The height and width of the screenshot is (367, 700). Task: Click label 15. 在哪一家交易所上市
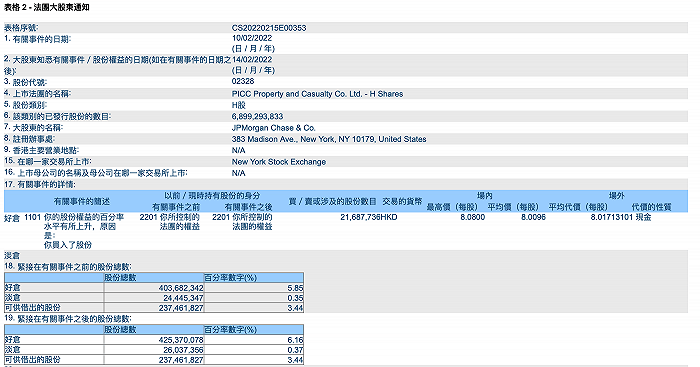click(48, 162)
